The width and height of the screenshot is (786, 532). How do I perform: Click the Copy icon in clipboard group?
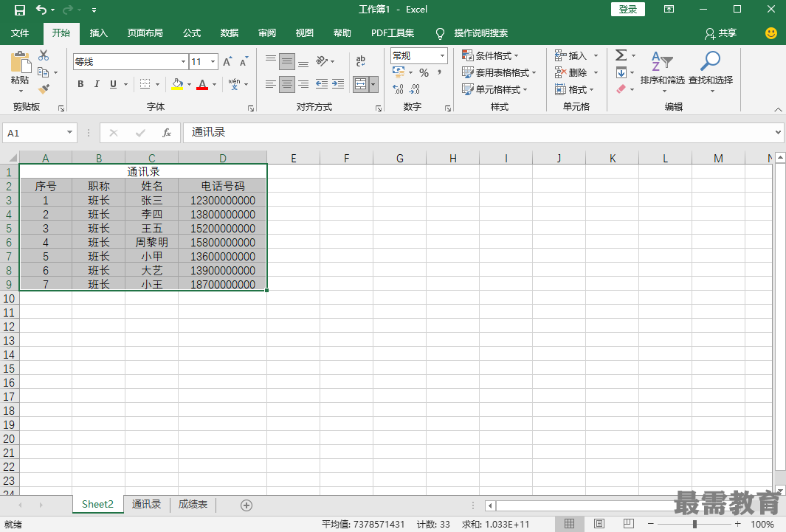43,72
